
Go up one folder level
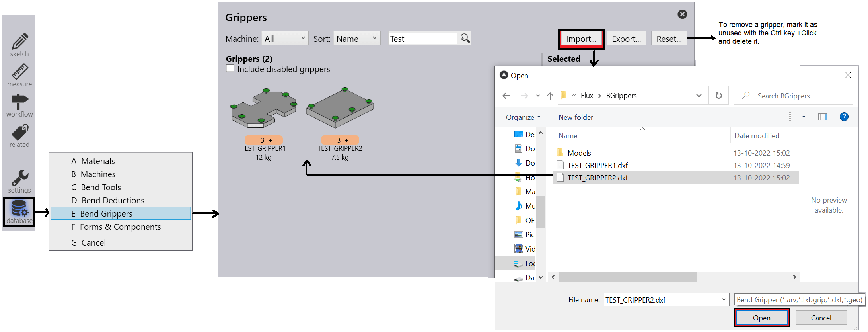pos(550,96)
